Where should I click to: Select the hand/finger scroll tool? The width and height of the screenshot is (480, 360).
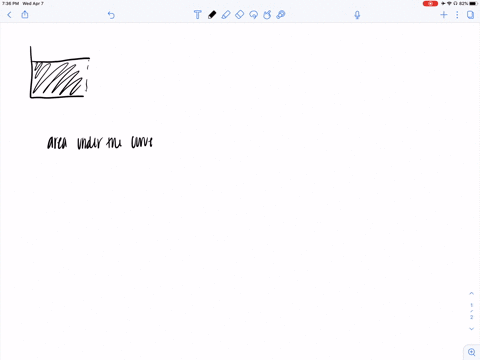click(x=267, y=15)
